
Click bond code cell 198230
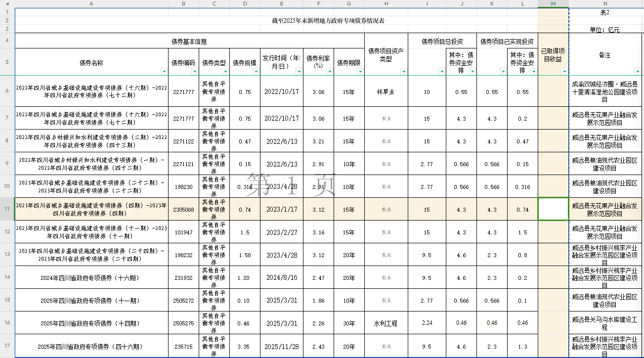pyautogui.click(x=183, y=187)
